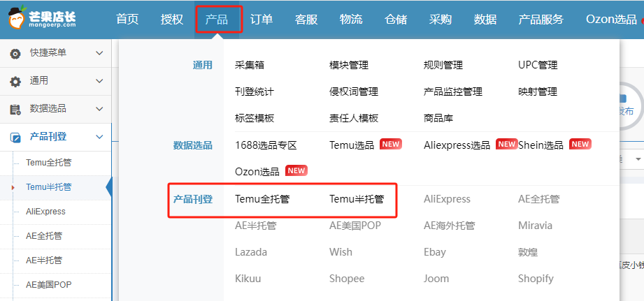Viewport: 644px width, 301px height.
Task: Click NEW badge beside Shein选品
Action: tap(580, 145)
